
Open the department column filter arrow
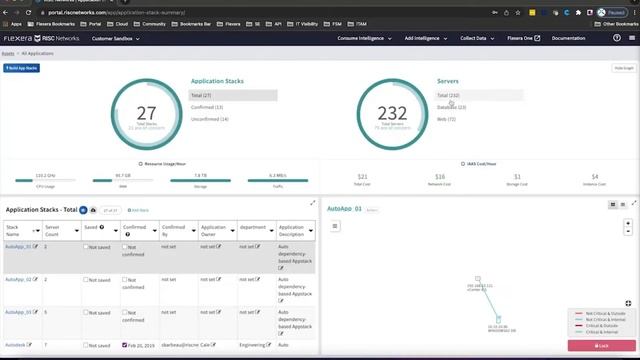point(271,231)
